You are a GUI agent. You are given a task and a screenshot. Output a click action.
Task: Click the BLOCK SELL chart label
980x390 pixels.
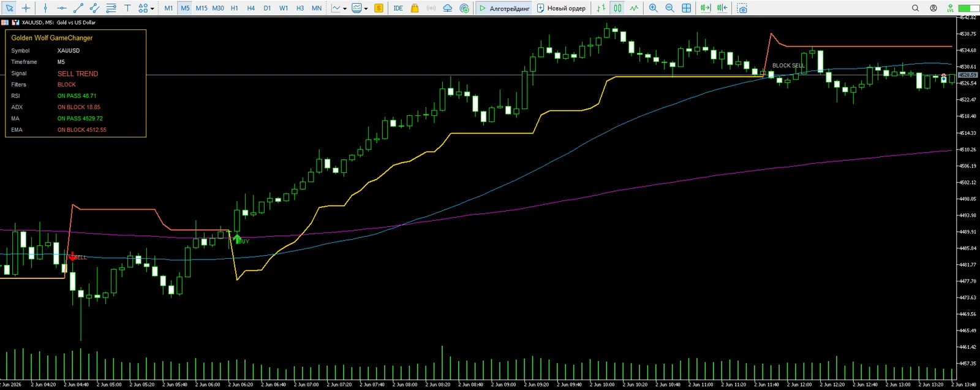788,66
